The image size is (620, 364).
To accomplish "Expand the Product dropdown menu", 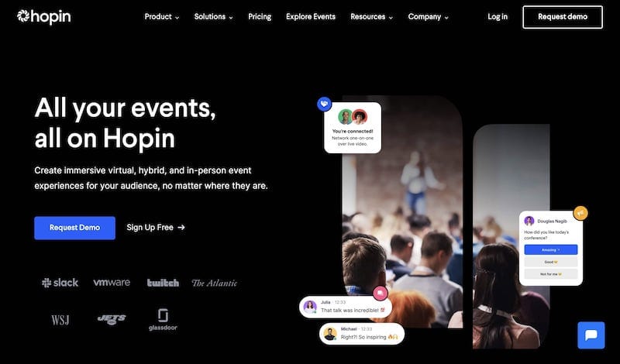I will click(162, 16).
